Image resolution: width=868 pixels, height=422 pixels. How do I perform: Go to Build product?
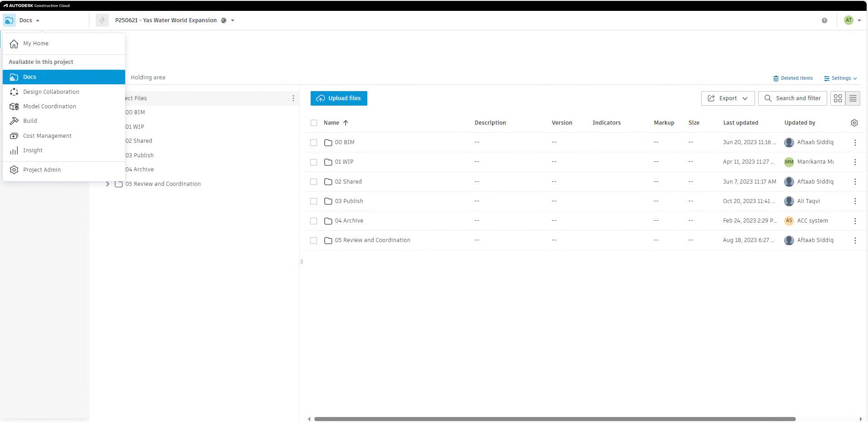click(x=63, y=121)
